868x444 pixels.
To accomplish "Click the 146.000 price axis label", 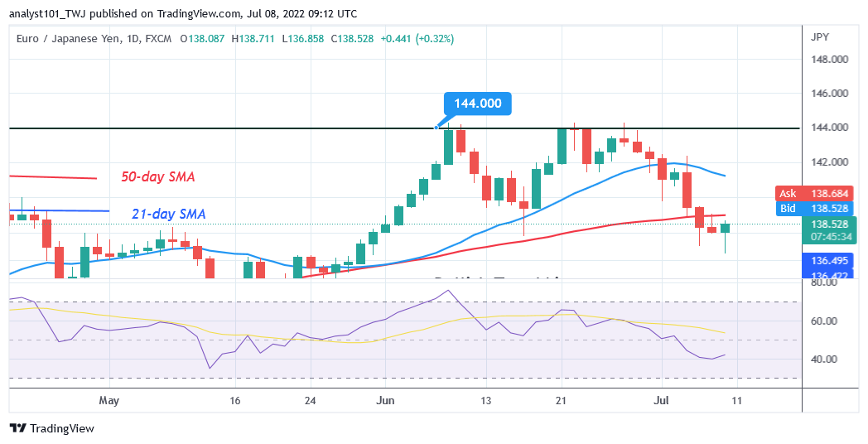I will 828,94.
